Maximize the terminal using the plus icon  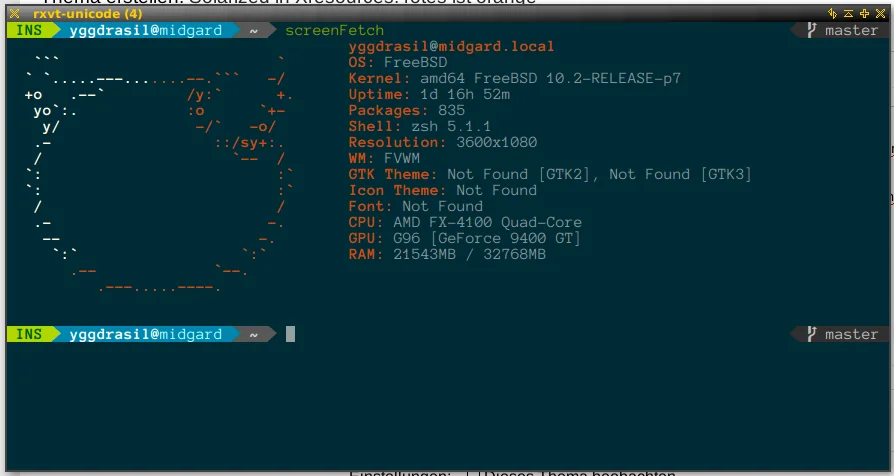point(864,13)
